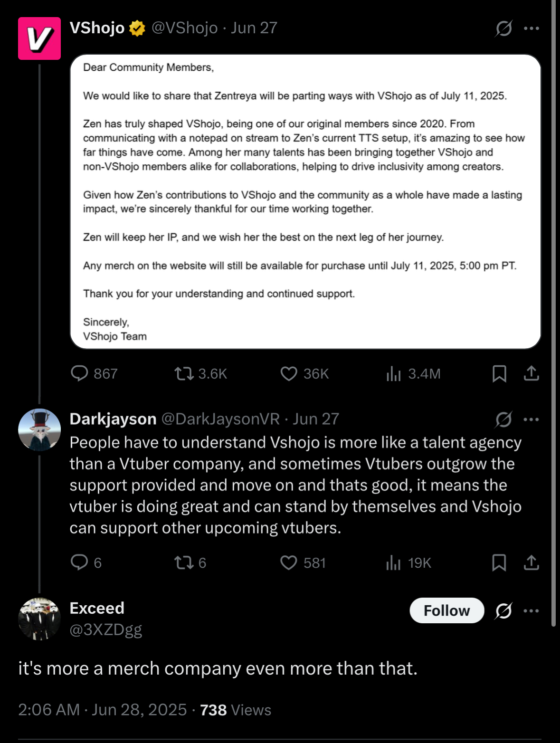Expand the VShojo announcement letter image
Viewport: 560px width, 743px height.
point(305,201)
